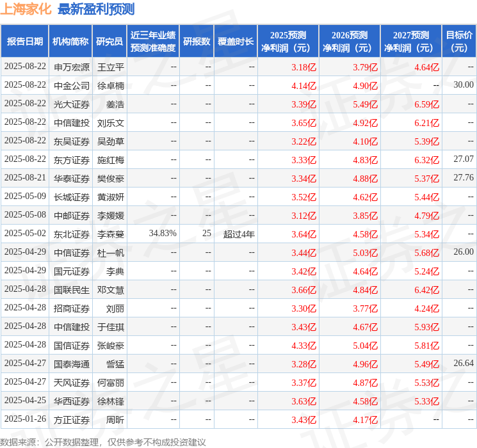Image resolution: width=477 pixels, height=448 pixels.
Task: Click date 2025-04-25 cell
Action: tap(25, 400)
